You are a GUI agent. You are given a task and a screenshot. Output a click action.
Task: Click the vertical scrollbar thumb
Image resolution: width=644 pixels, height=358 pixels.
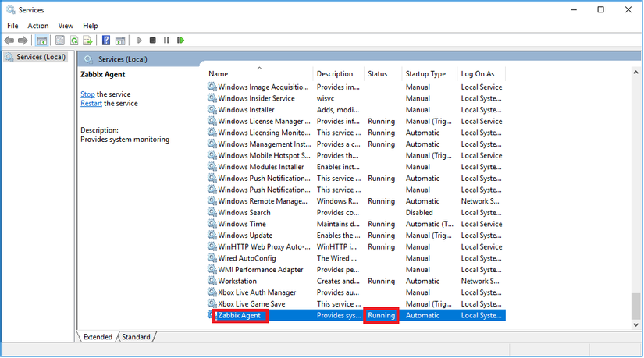pos(635,306)
